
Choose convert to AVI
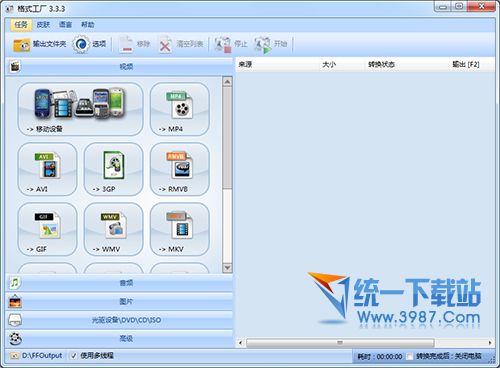47,169
